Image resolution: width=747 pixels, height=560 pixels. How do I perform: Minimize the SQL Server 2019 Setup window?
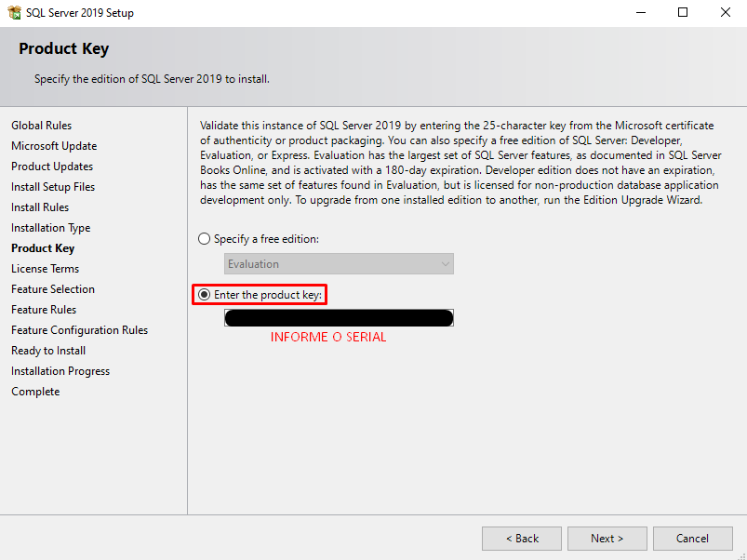641,12
